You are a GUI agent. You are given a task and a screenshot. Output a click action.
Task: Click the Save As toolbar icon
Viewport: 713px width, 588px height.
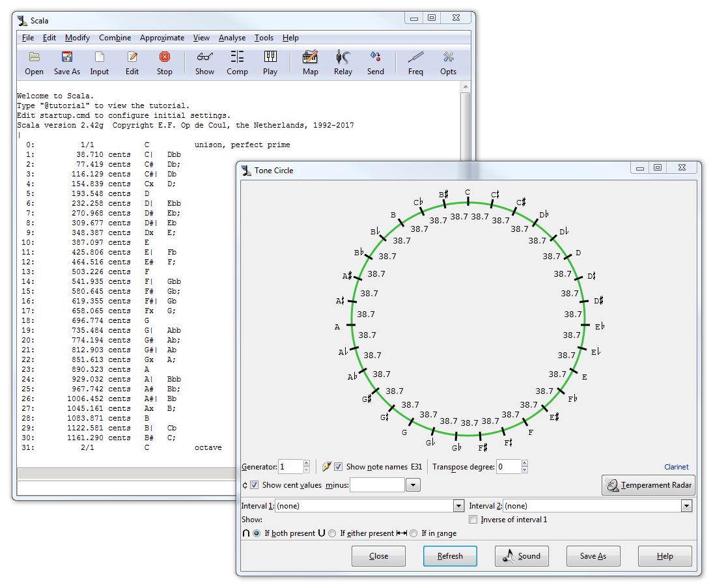pos(66,58)
